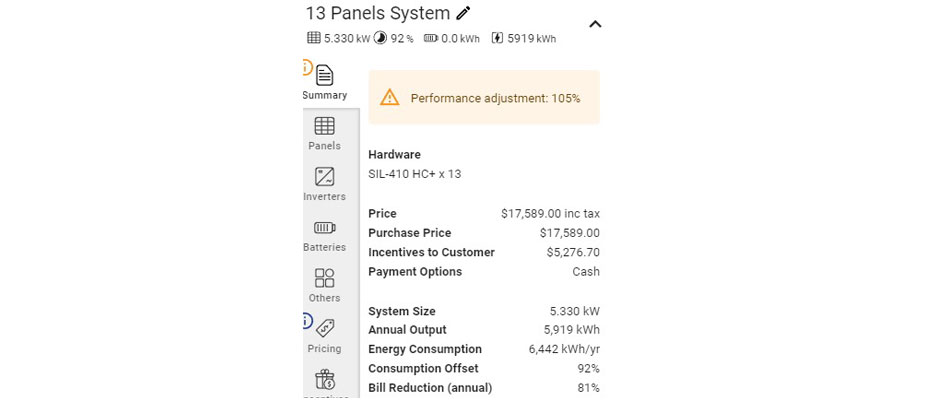
Task: Click the battery icon next to 0.0 kWh
Action: [x=431, y=39]
